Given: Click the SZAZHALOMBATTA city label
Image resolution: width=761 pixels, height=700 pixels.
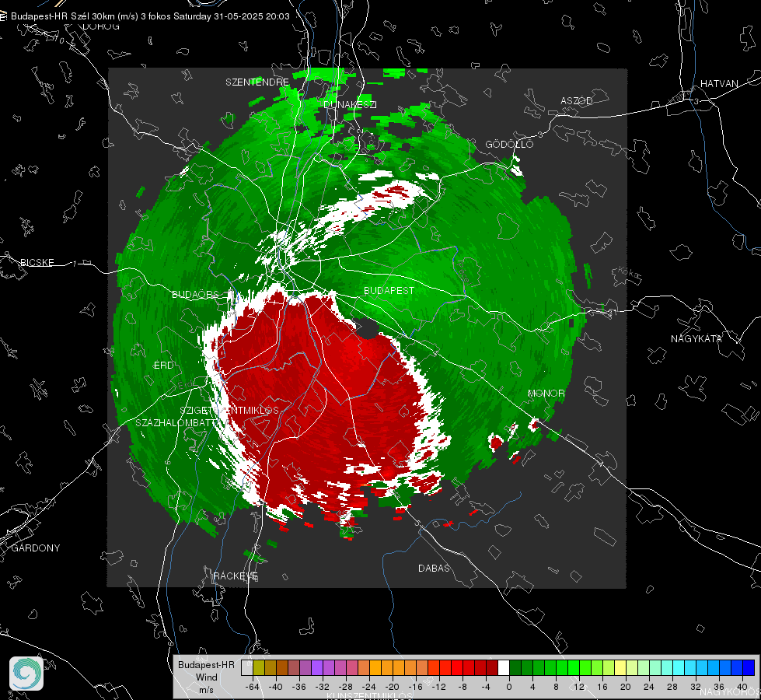Looking at the screenshot, I should [176, 422].
